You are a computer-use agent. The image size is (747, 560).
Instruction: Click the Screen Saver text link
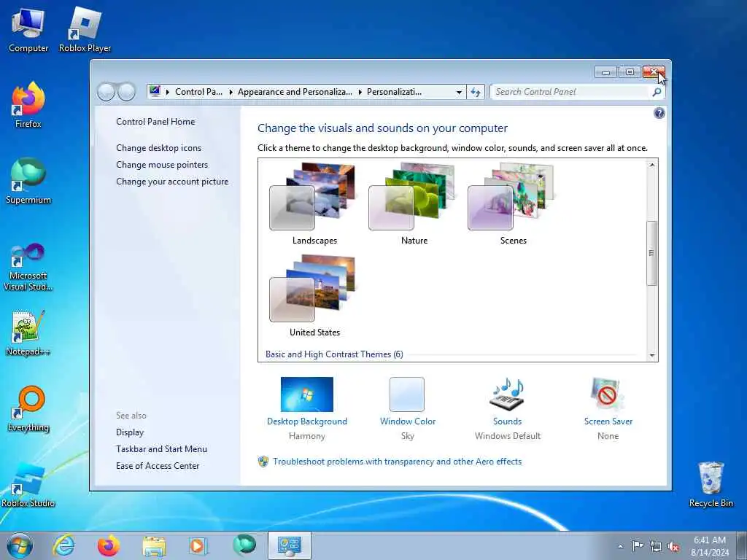tap(608, 421)
